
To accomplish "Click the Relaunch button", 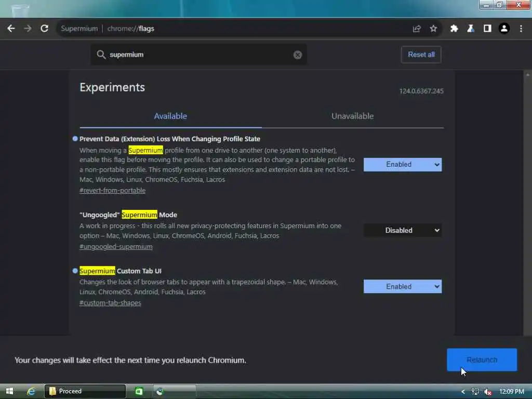I will (x=482, y=360).
